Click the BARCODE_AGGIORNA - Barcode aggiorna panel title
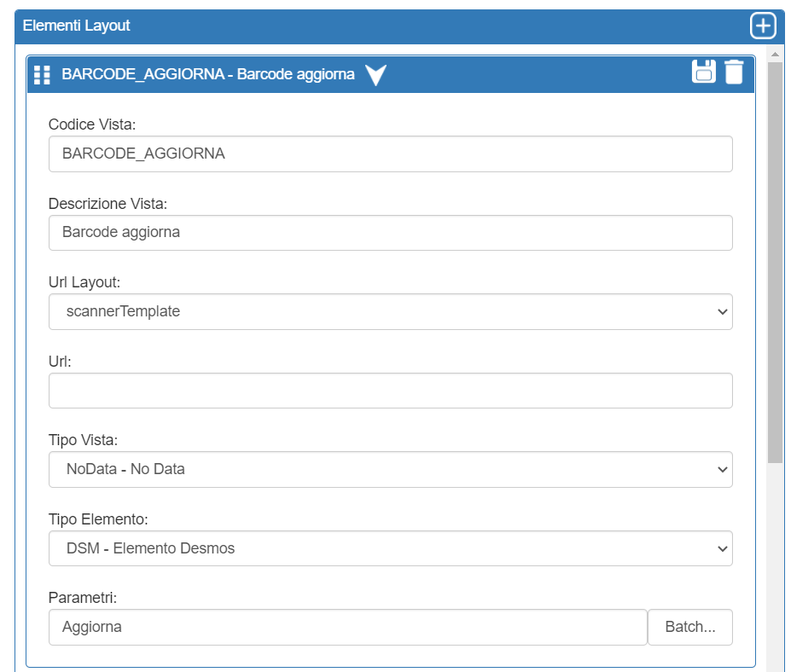This screenshot has height=672, width=791. (x=208, y=75)
